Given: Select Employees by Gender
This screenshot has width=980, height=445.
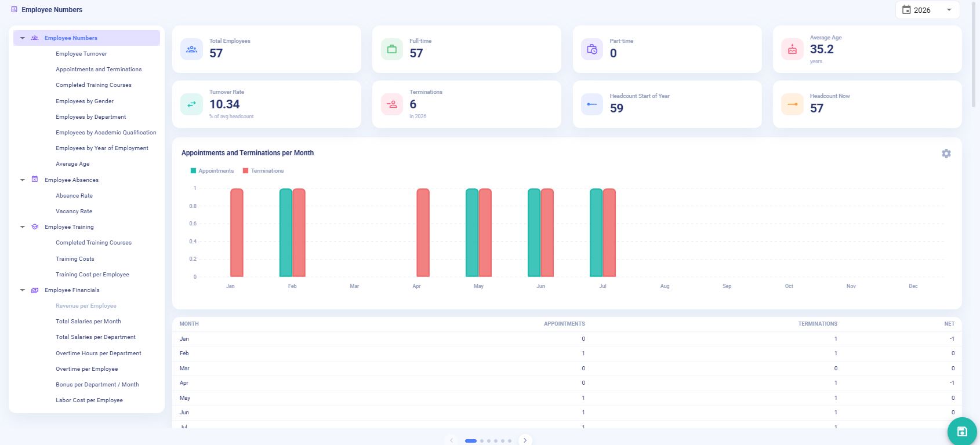Looking at the screenshot, I should [x=85, y=101].
